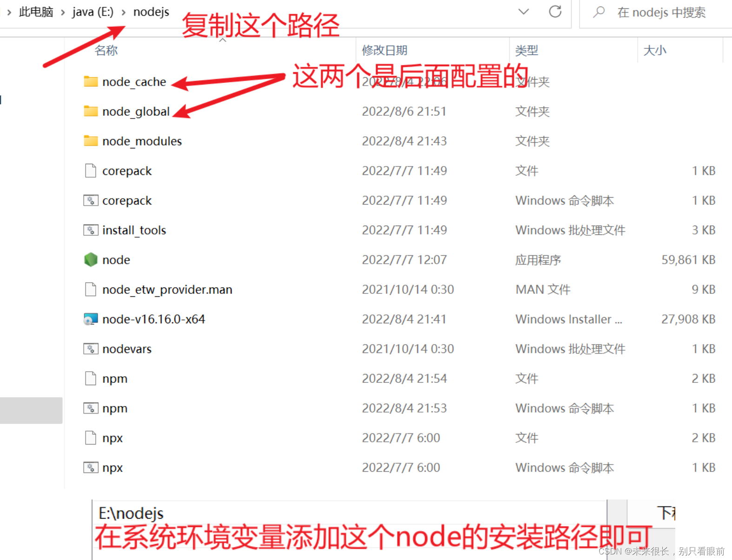Click the 2022/7/7 12:07 date cell

coord(404,260)
